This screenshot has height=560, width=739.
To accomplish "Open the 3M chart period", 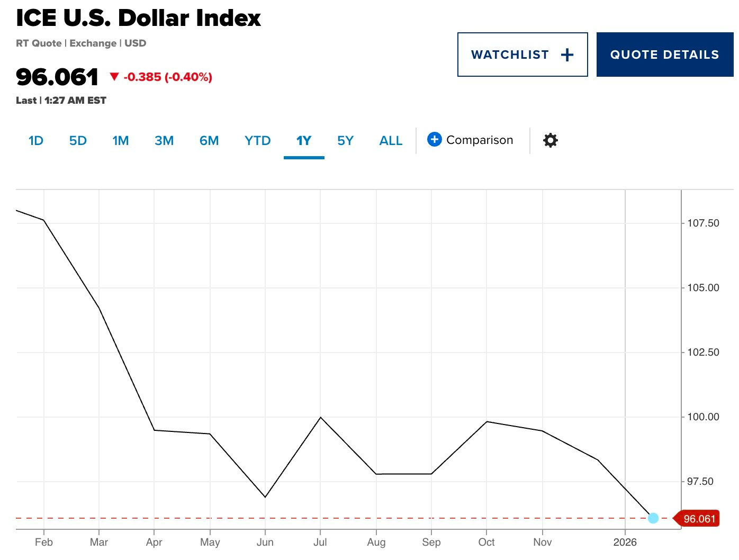I will (165, 140).
